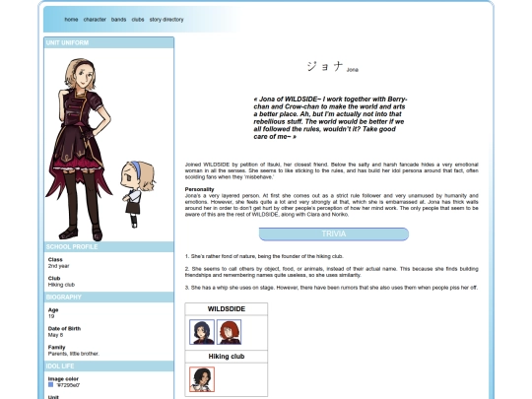Click the BIOGRAPHY section header
Image resolution: width=532 pixels, height=399 pixels.
109,297
